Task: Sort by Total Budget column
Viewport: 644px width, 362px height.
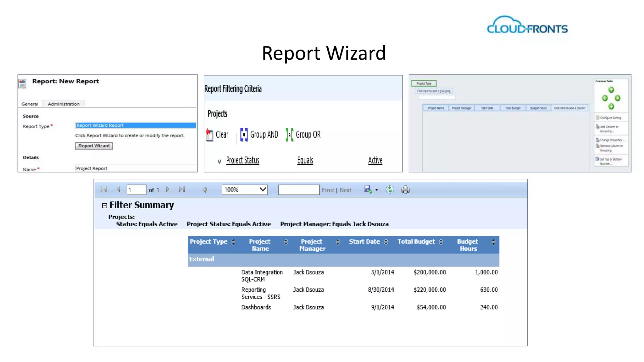Action: pos(441,242)
